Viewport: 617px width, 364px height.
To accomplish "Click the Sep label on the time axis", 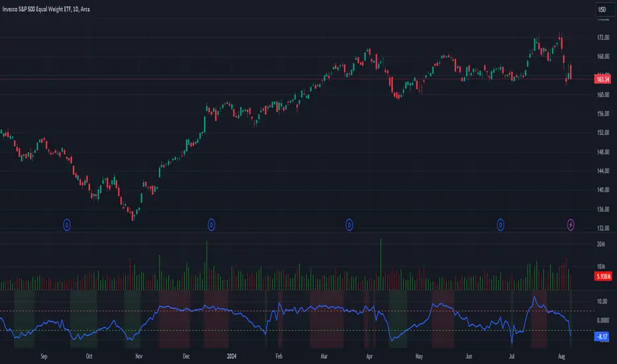I will pos(44,356).
